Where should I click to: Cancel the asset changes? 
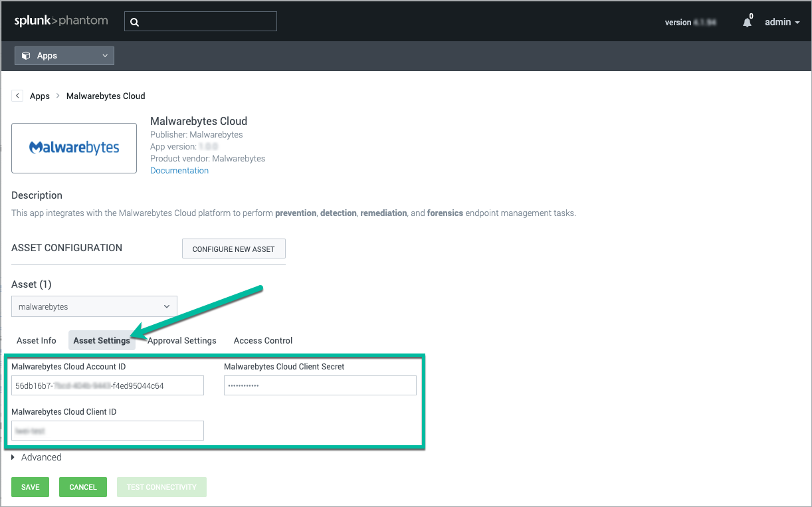pyautogui.click(x=83, y=487)
